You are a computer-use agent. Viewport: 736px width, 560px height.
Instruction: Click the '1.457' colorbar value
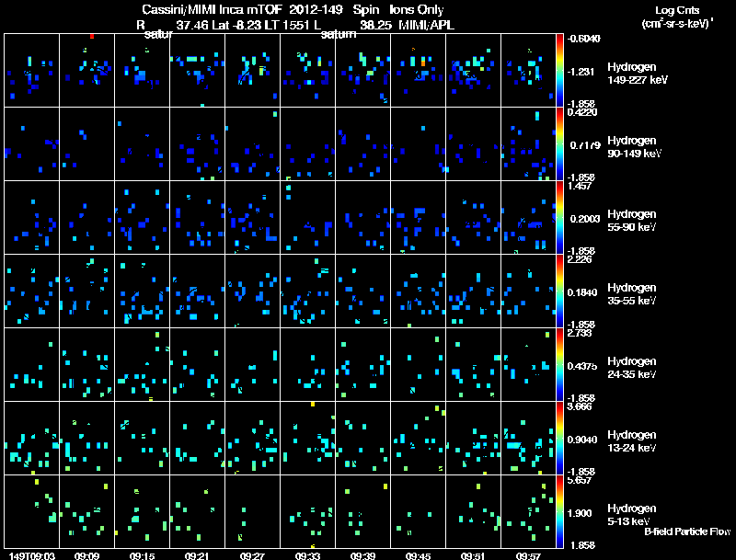[x=580, y=185]
